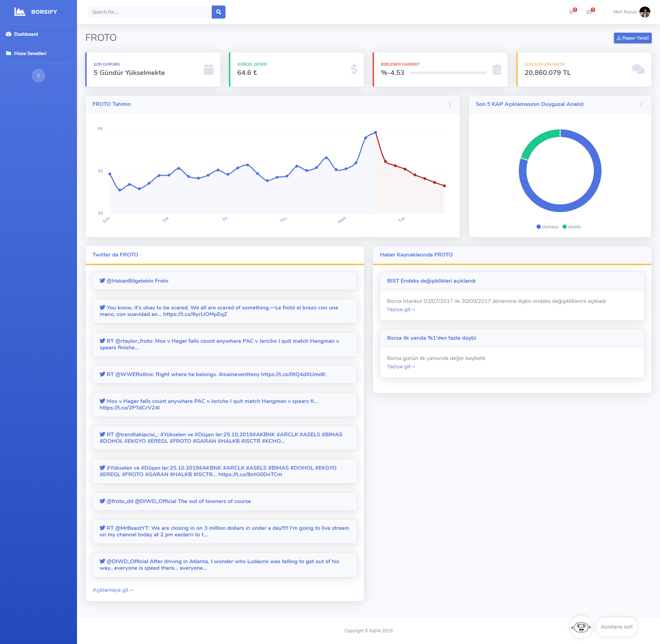The image size is (660, 644).
Task: Open the notifications bell icon
Action: click(571, 12)
